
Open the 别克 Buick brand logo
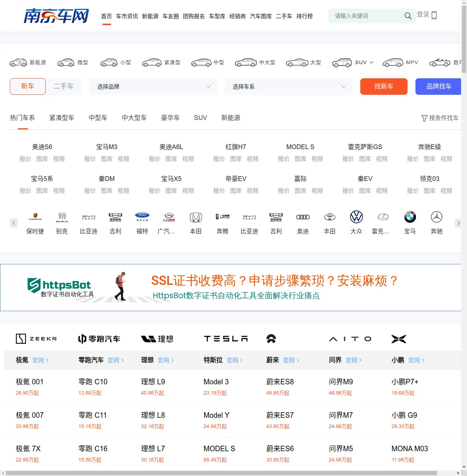pyautogui.click(x=62, y=217)
